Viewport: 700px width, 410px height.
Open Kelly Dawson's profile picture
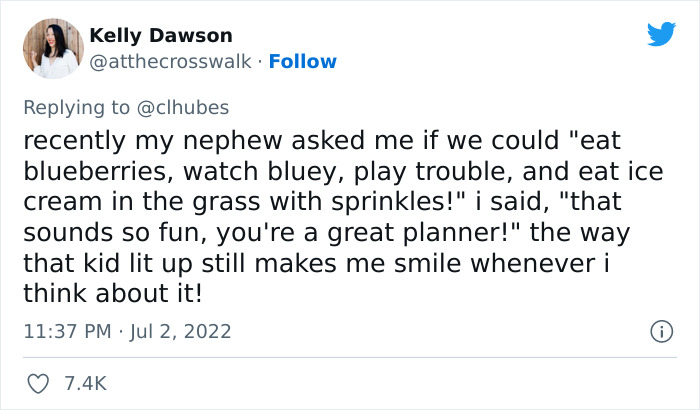click(53, 47)
